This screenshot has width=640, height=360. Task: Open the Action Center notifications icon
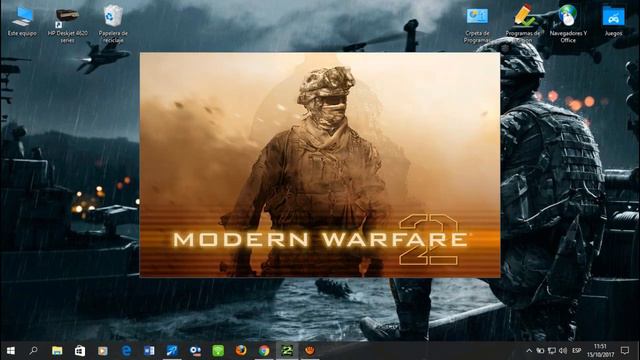click(624, 351)
